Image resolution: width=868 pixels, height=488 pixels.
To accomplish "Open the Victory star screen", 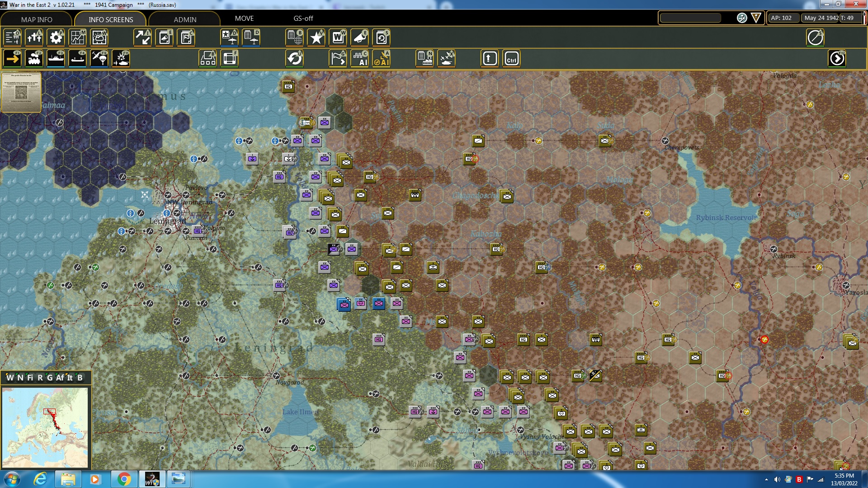I will pyautogui.click(x=316, y=38).
